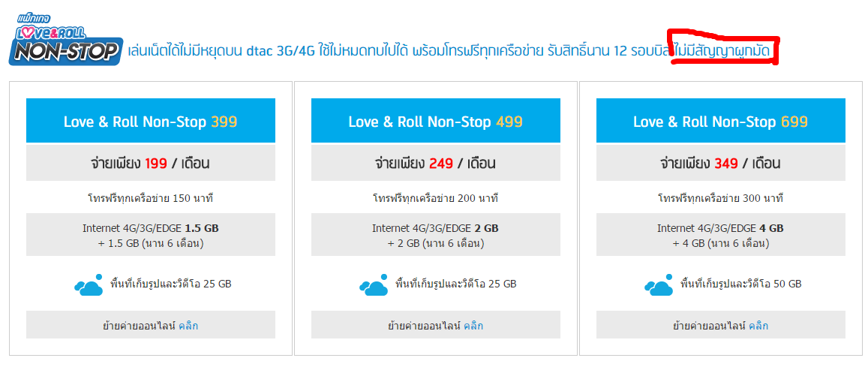This screenshot has width=868, height=367.
Task: Click the Love & Roll Non-Stop logo
Action: click(65, 40)
